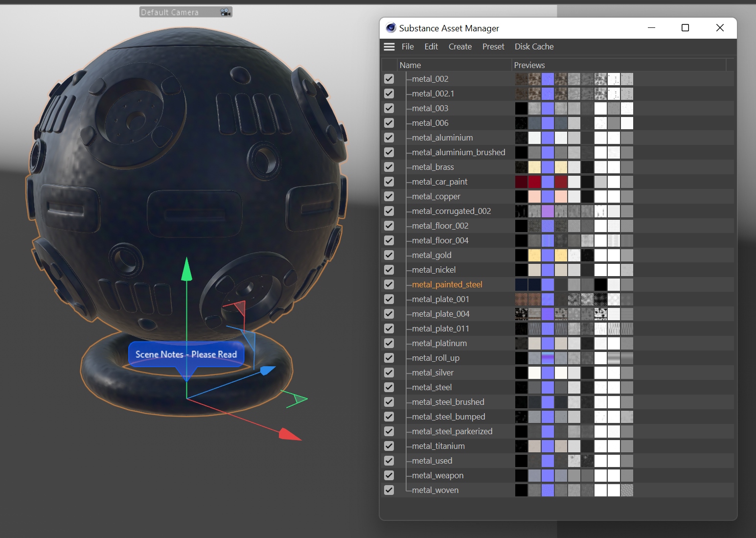This screenshot has height=538, width=756.
Task: Click the red X-axis arrow of the gizmo
Action: (x=289, y=434)
